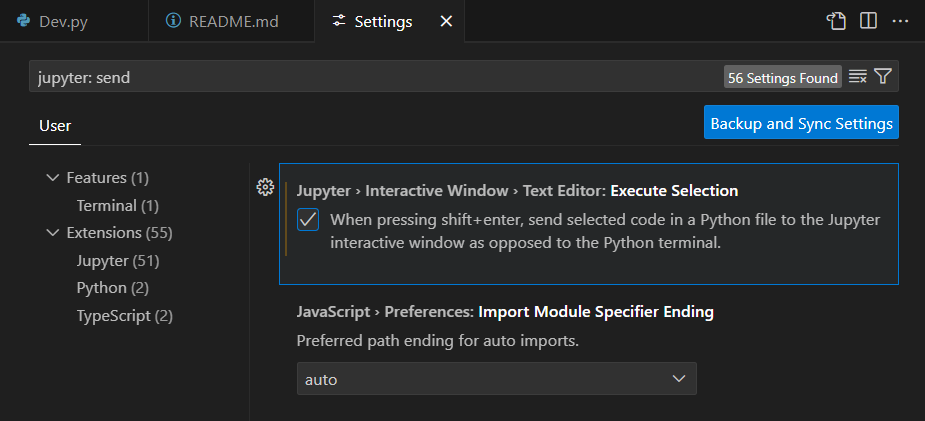The image size is (925, 421).
Task: Open Import Module Specifier Ending dropdown
Action: [x=496, y=379]
